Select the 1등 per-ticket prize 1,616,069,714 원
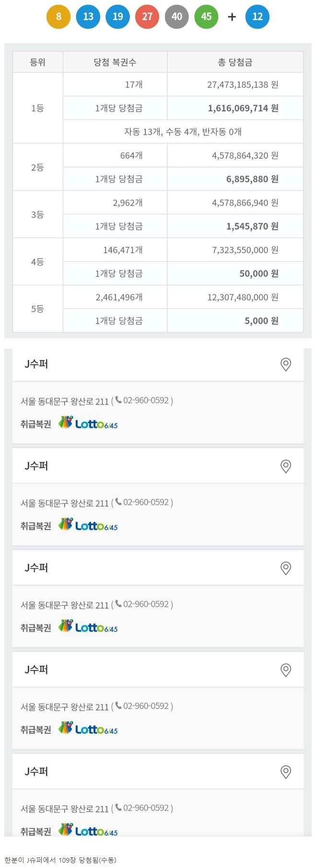 243,108
